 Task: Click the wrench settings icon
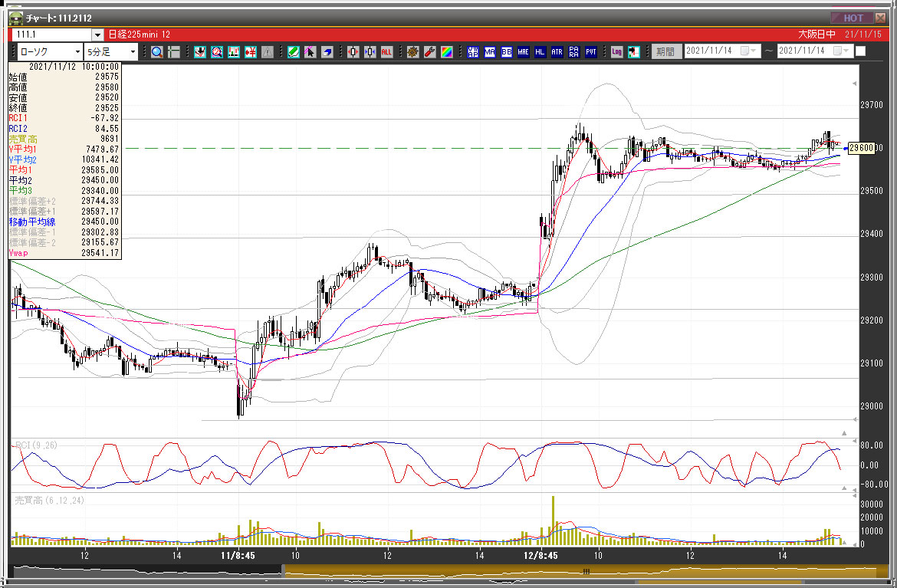[x=429, y=51]
